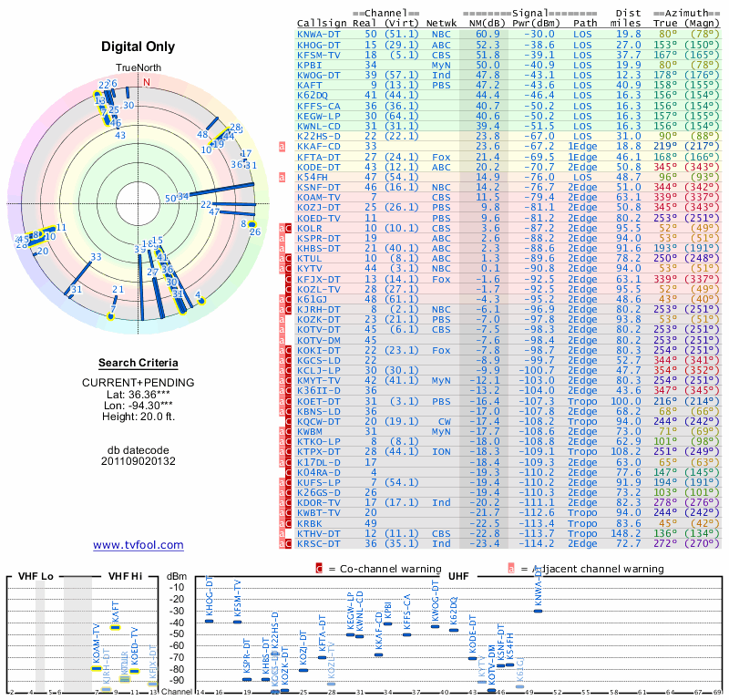This screenshot has width=729, height=700.
Task: Click the 201109020132 datecode
Action: pyautogui.click(x=139, y=461)
